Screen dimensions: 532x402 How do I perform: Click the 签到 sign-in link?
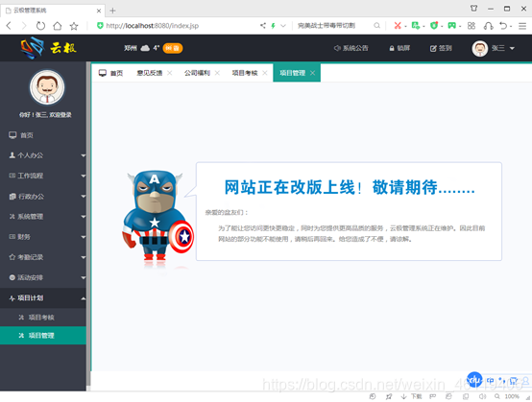[x=441, y=48]
